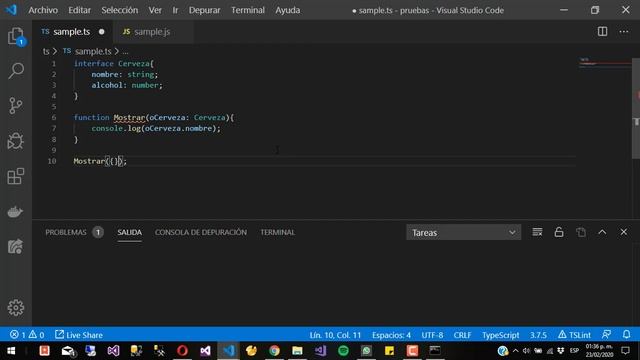Change file encoding UTF-8
Viewport: 640px width, 360px height.
click(432, 335)
